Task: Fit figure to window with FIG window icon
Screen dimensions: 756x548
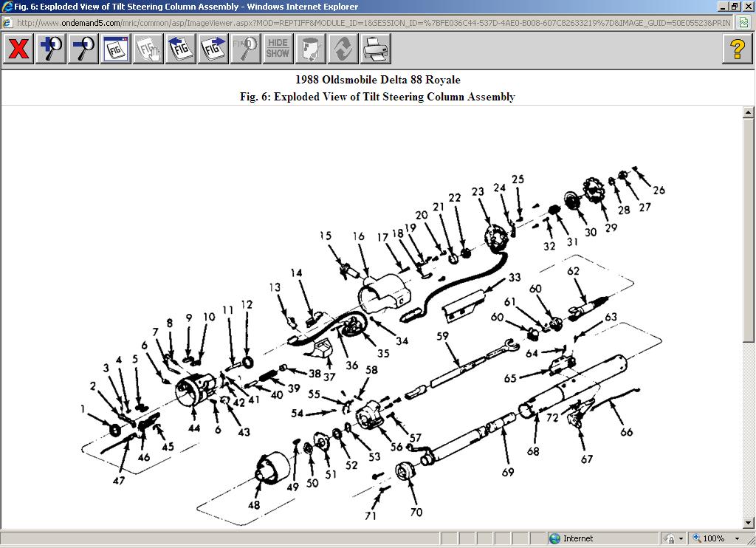Action: [115, 48]
